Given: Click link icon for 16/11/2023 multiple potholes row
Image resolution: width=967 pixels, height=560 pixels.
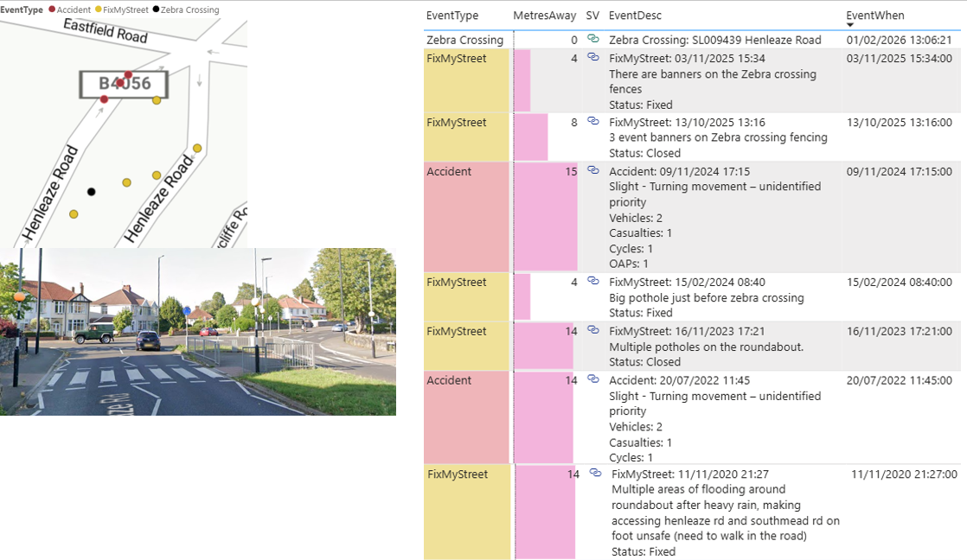Looking at the screenshot, I should [592, 330].
